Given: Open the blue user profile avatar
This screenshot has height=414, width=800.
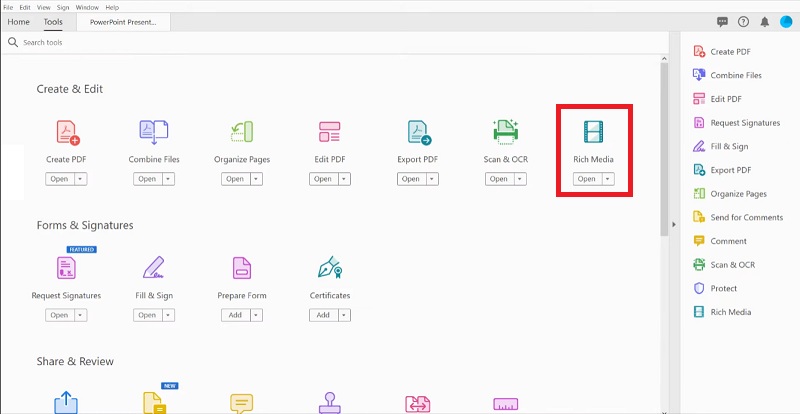Looking at the screenshot, I should [786, 22].
